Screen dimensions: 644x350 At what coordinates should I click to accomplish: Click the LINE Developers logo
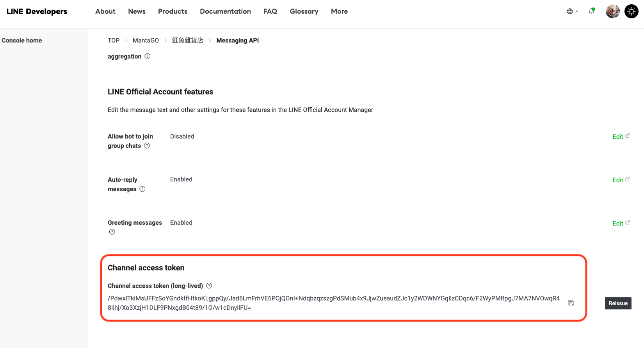point(37,11)
